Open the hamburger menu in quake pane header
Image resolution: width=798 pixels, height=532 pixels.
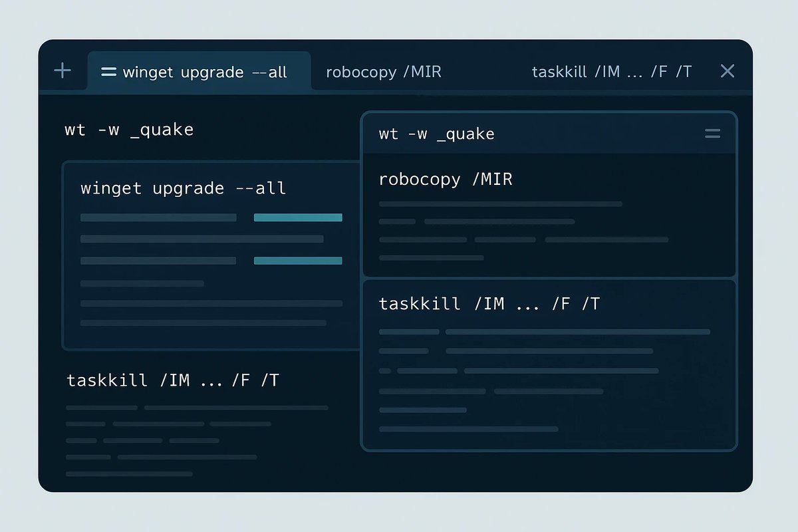pos(712,134)
